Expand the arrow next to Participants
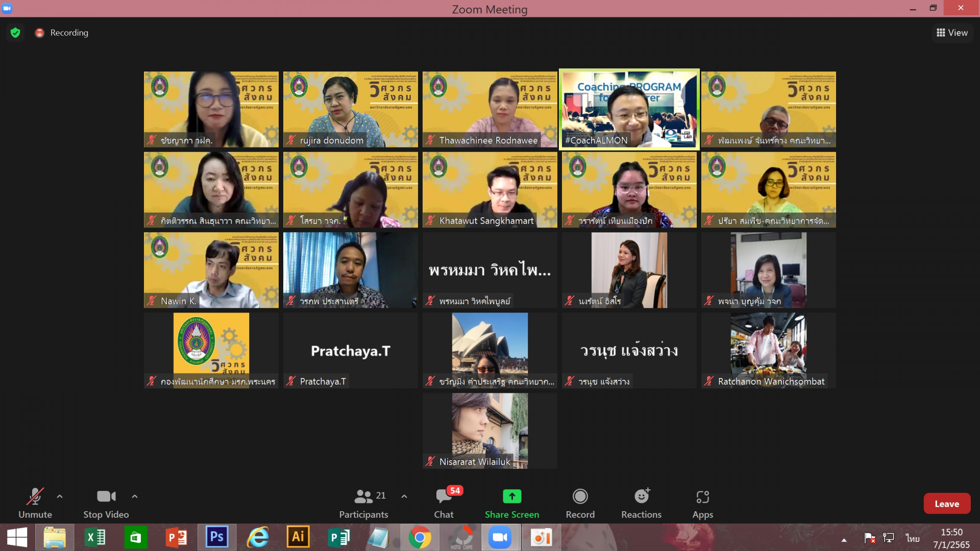 (x=404, y=496)
